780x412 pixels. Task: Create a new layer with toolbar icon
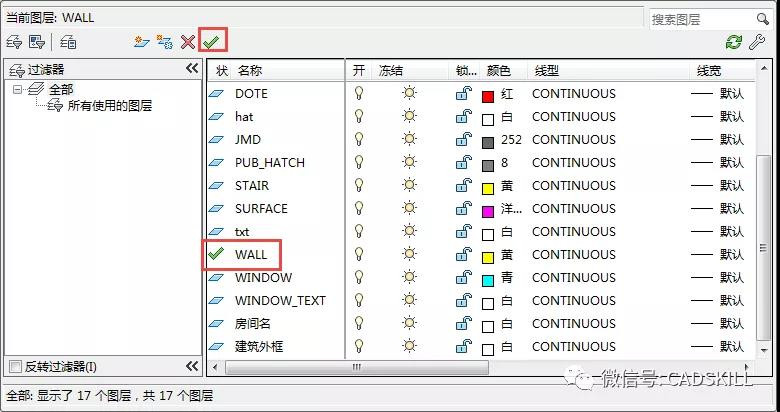point(143,41)
